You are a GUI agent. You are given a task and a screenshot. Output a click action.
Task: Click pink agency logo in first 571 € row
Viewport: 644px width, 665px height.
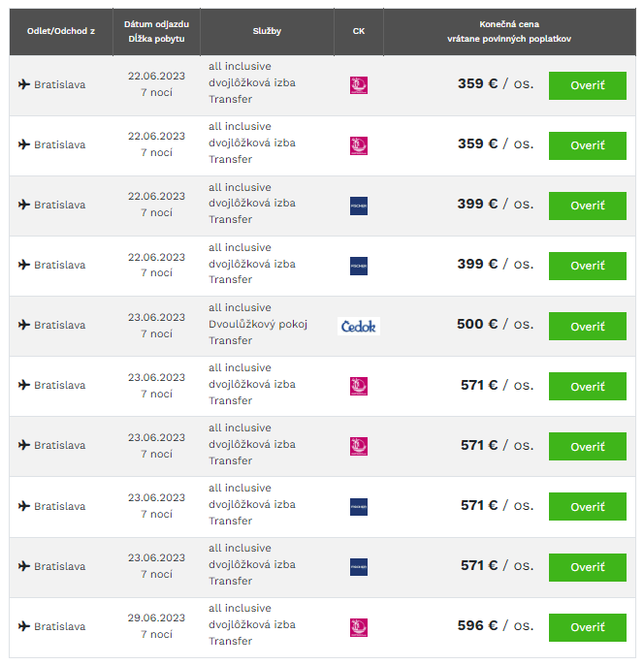click(x=359, y=387)
